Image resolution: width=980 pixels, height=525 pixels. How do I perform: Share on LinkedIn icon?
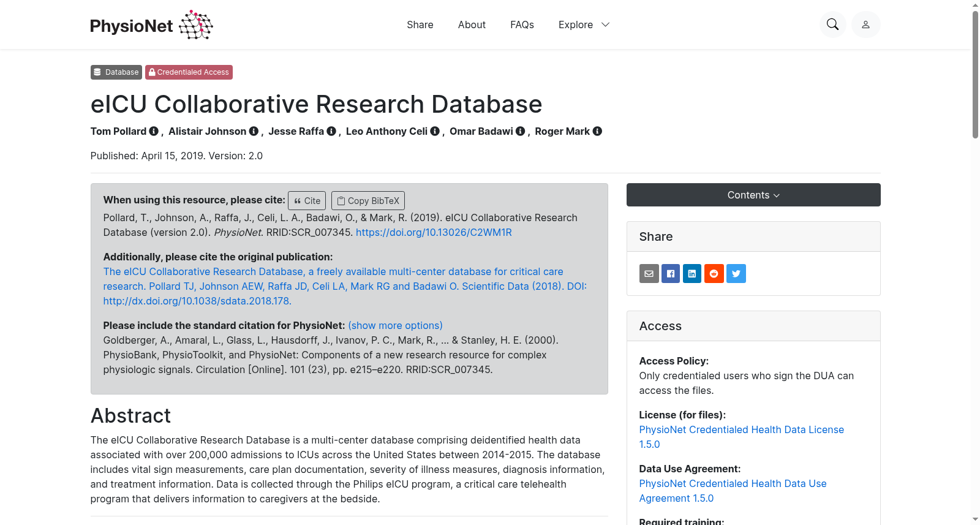pyautogui.click(x=692, y=274)
